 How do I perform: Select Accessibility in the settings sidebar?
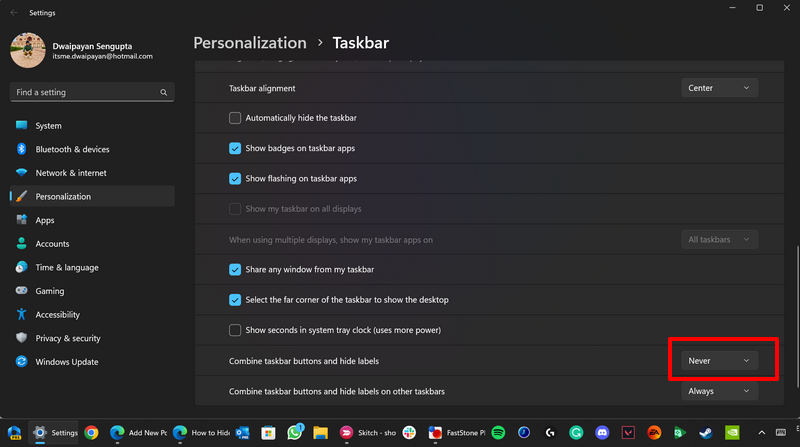tap(57, 314)
